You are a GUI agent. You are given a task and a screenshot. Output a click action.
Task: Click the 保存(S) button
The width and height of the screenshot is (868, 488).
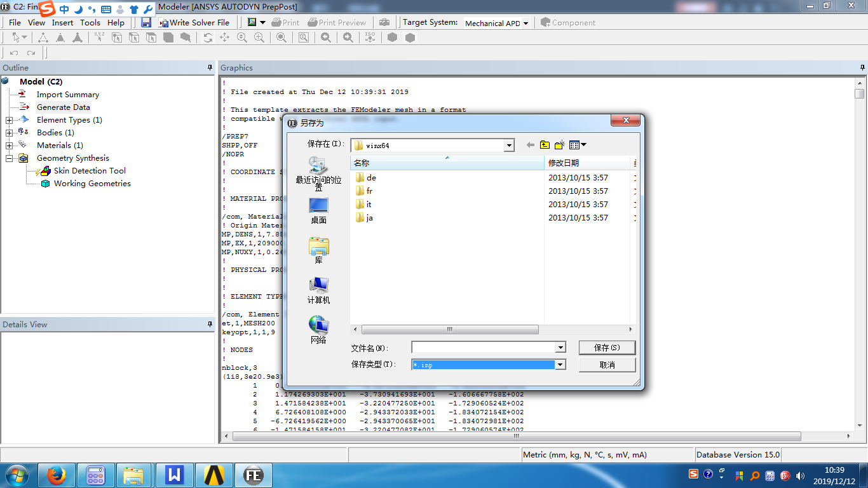[x=606, y=347]
